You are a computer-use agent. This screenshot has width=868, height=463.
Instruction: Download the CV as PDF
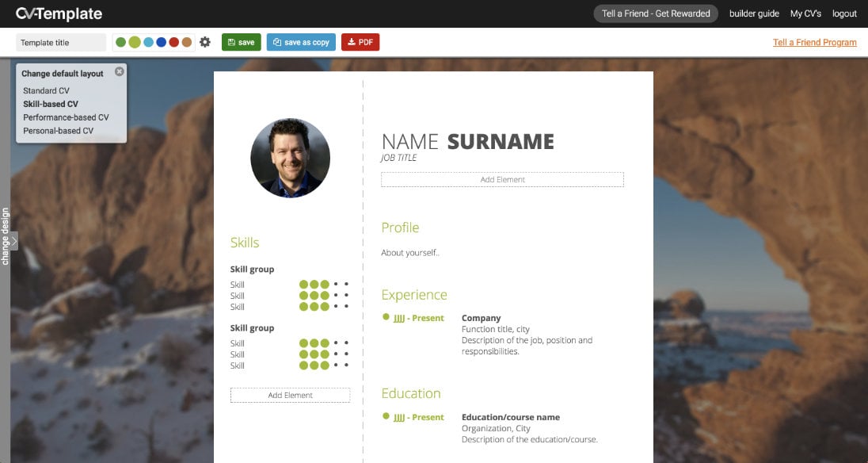[360, 42]
